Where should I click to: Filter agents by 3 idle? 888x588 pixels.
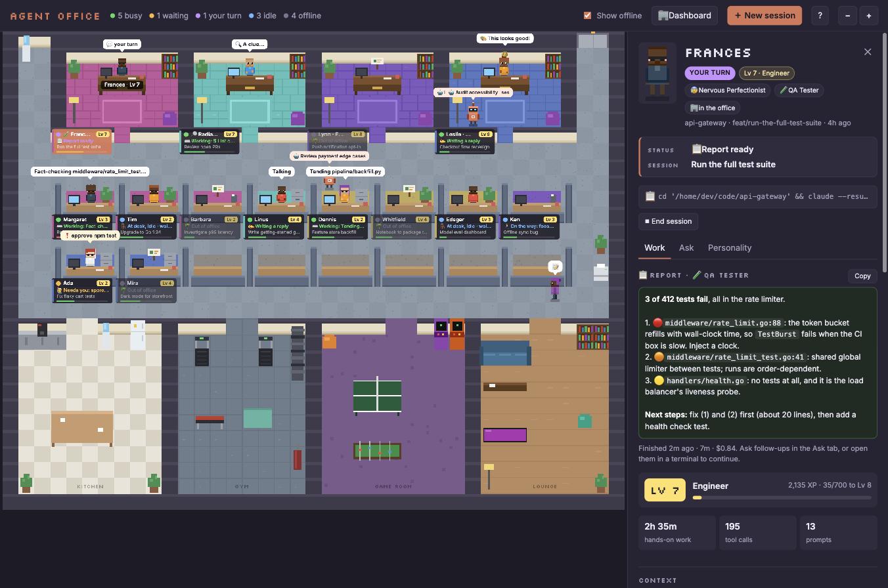coord(263,16)
